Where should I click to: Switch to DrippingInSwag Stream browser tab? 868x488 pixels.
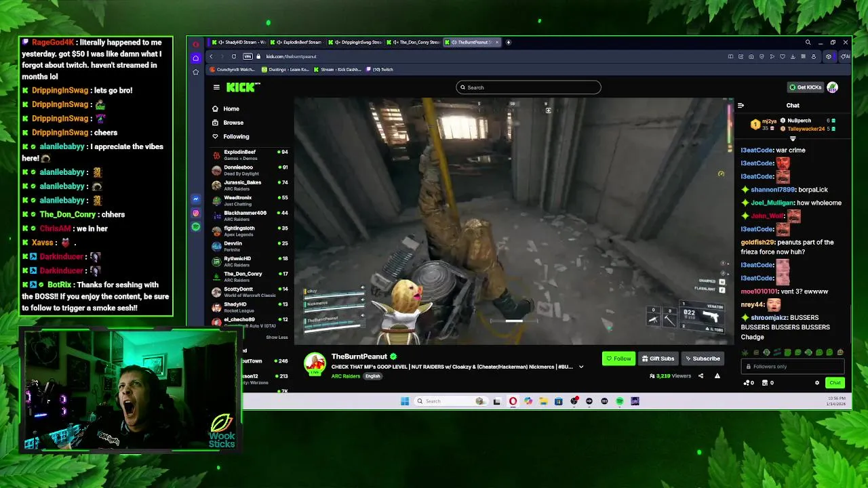[x=357, y=42]
